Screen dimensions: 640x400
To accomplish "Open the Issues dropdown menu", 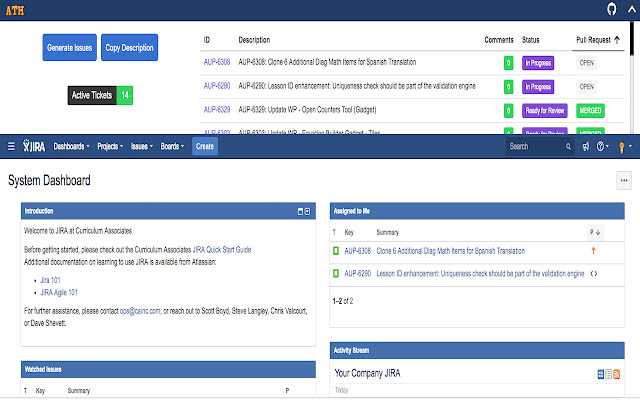I will 142,146.
